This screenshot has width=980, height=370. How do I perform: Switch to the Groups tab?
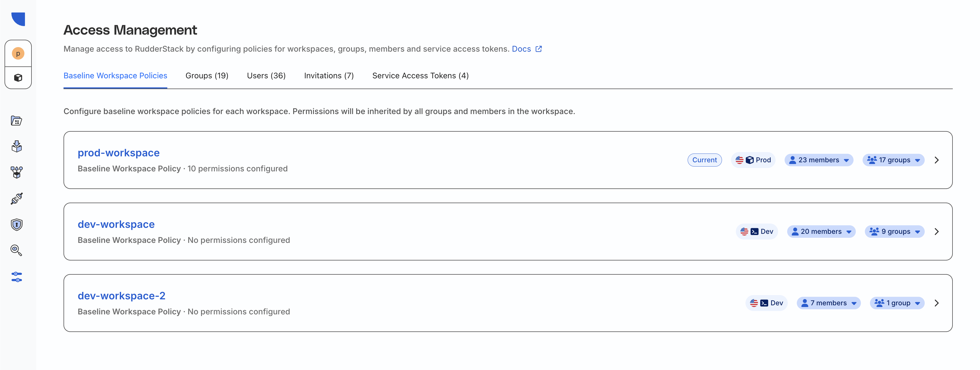point(206,75)
